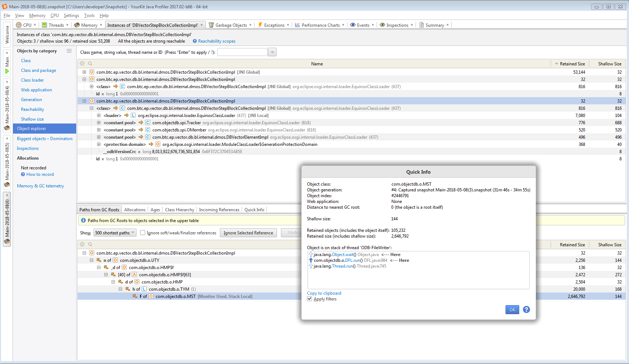Collapse the 'n of com.objectdb.o.UTY' path node

pyautogui.click(x=91, y=260)
